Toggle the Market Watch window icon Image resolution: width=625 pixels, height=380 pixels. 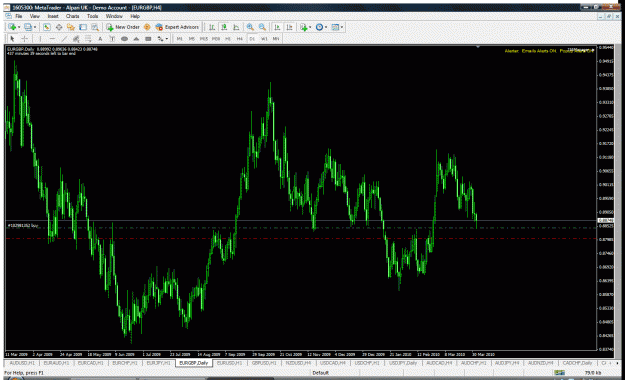pos(47,27)
